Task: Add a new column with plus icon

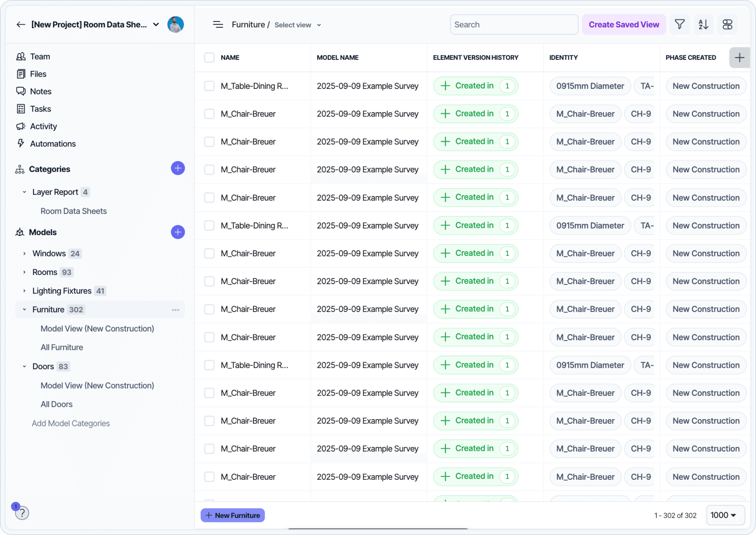Action: (739, 58)
